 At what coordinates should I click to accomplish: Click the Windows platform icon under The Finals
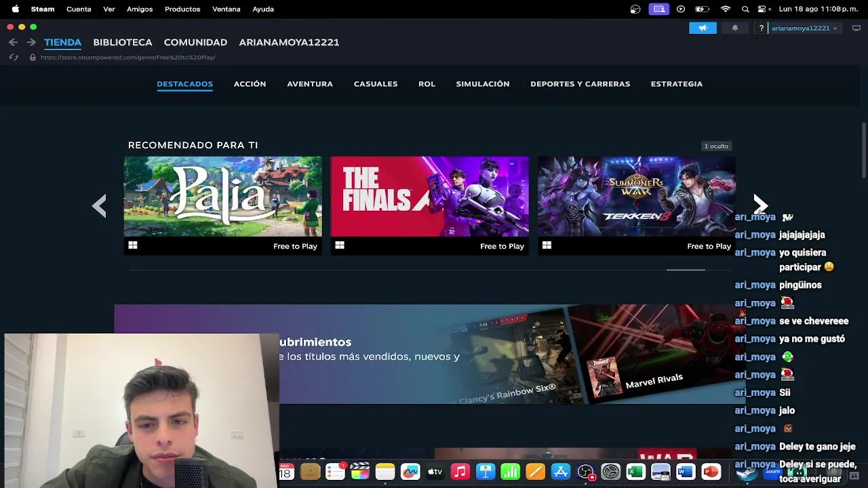(x=340, y=245)
